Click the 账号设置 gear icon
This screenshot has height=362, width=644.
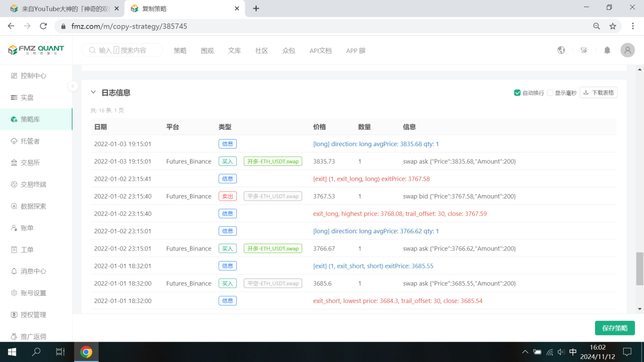(x=14, y=293)
